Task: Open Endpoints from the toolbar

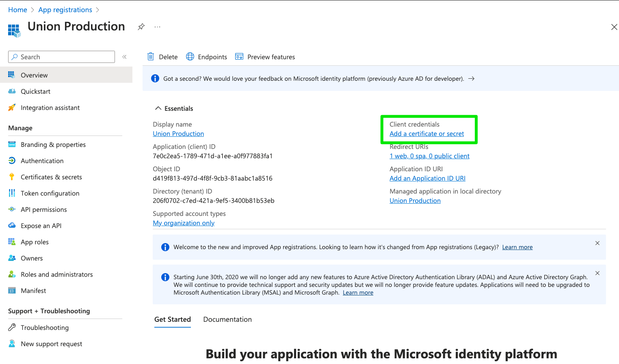Action: (x=206, y=57)
